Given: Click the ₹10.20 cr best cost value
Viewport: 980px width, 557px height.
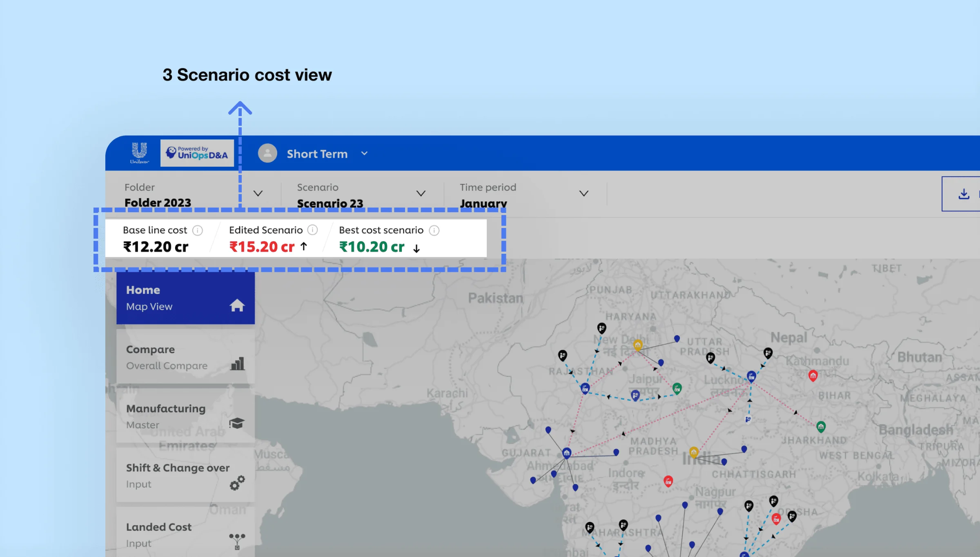Looking at the screenshot, I should click(x=372, y=247).
